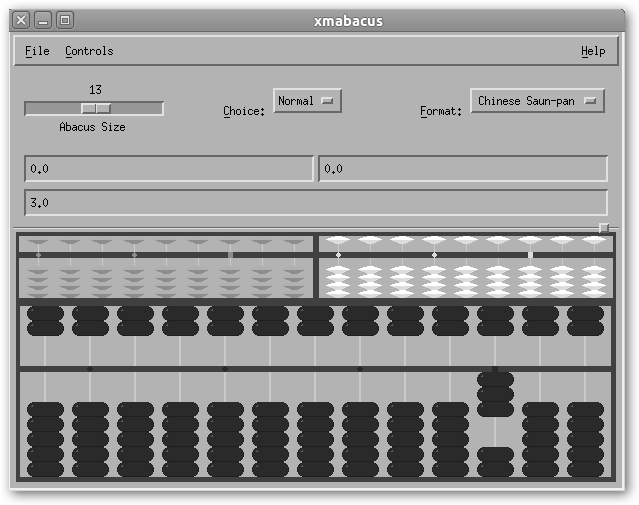Click top upper-deck bead on the middle seventh rod
Screen dimensions: 639x505
[315, 313]
